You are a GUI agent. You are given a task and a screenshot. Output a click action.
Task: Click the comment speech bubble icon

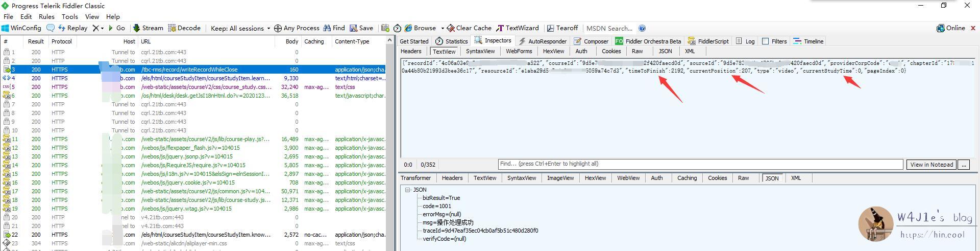pos(51,28)
